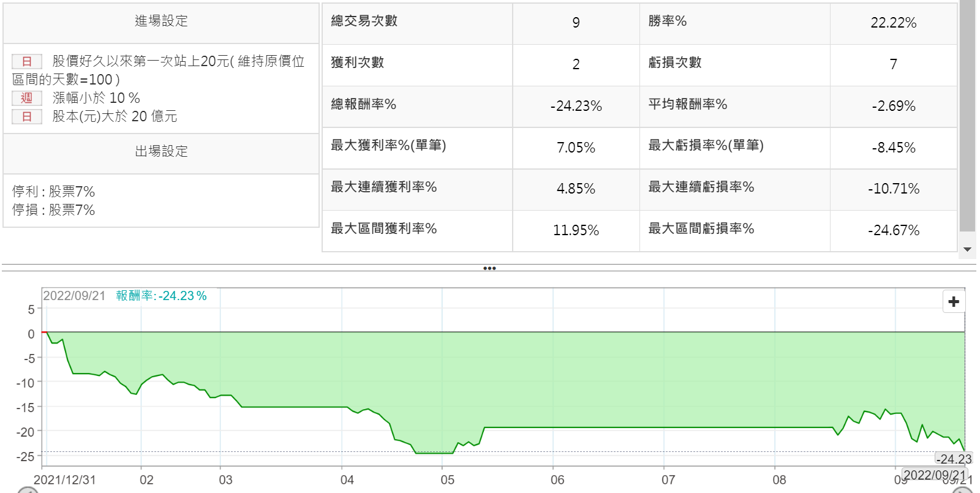
Task: Click the 日 badge beside 股本(元)大於 20 億元
Action: pos(27,116)
